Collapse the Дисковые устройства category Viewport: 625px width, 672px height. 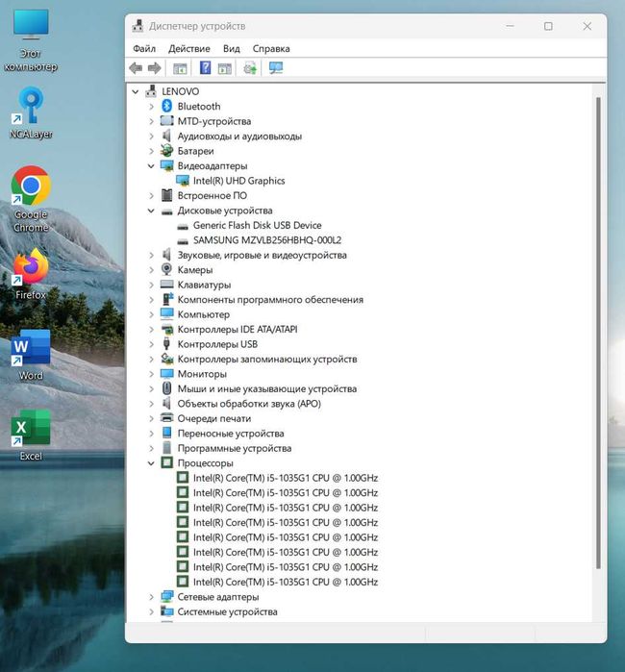click(x=151, y=211)
